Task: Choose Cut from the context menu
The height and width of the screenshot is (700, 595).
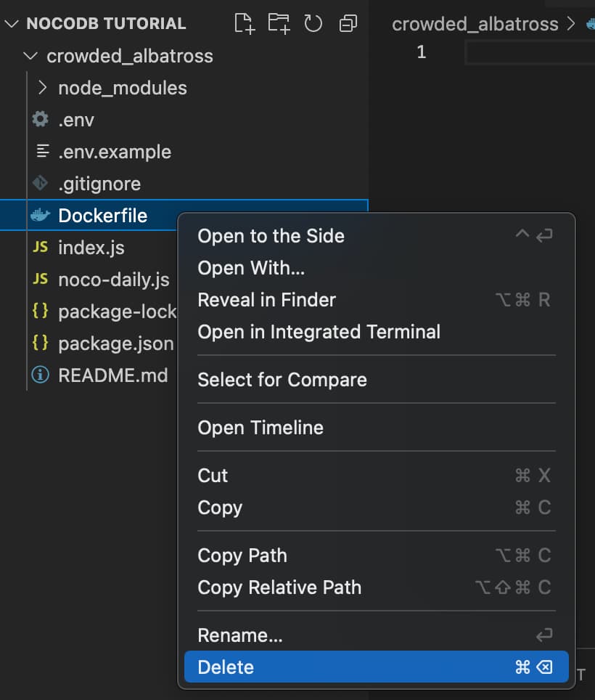Action: click(x=377, y=475)
